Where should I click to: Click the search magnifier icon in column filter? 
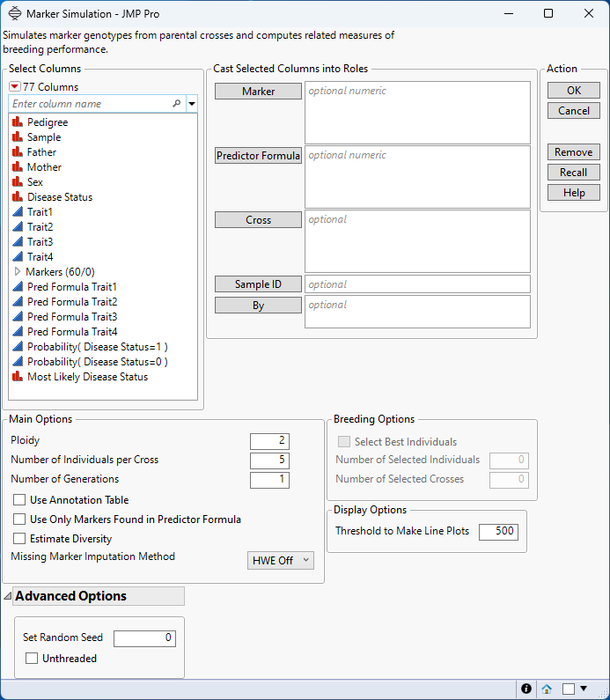(x=177, y=104)
